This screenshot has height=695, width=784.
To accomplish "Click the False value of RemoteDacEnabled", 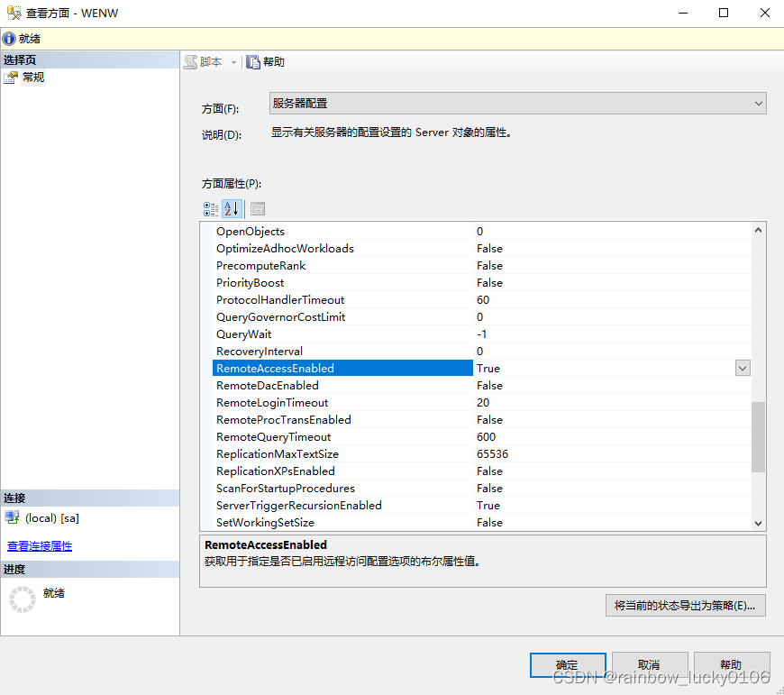I will (x=489, y=386).
